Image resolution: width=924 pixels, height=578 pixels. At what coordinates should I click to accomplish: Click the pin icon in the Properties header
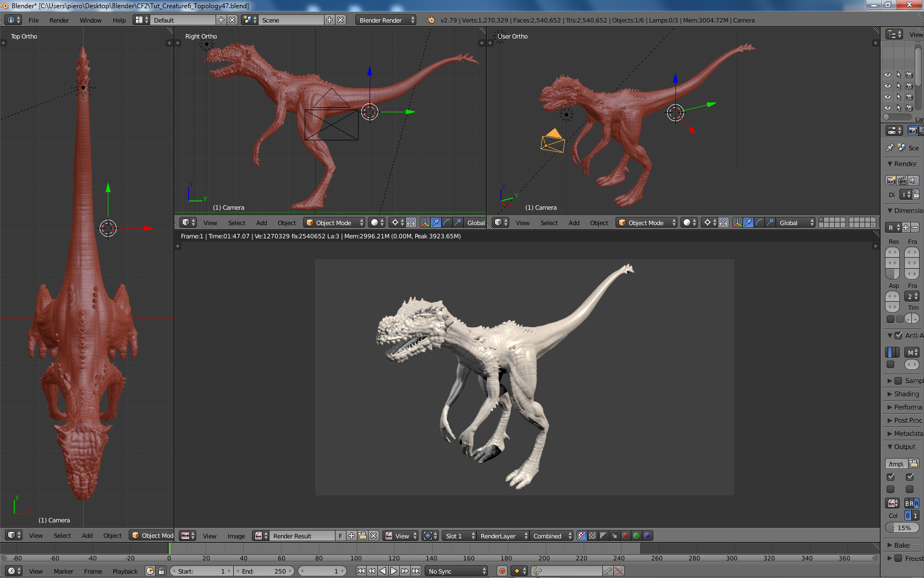(889, 148)
